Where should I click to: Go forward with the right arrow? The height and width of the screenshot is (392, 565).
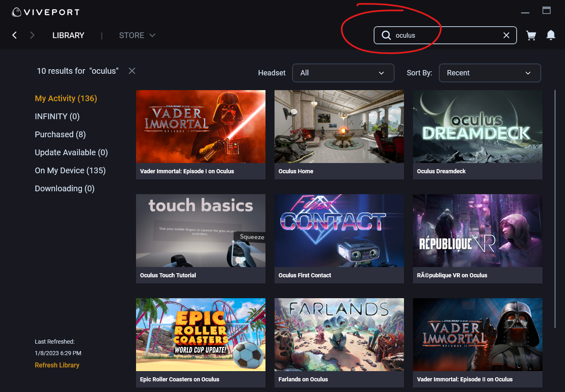click(x=32, y=35)
